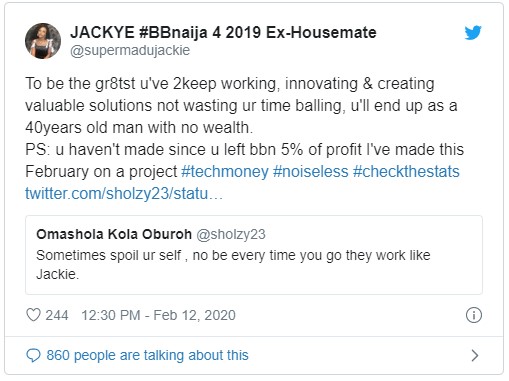Open the #noiseless hashtag

tap(310, 172)
